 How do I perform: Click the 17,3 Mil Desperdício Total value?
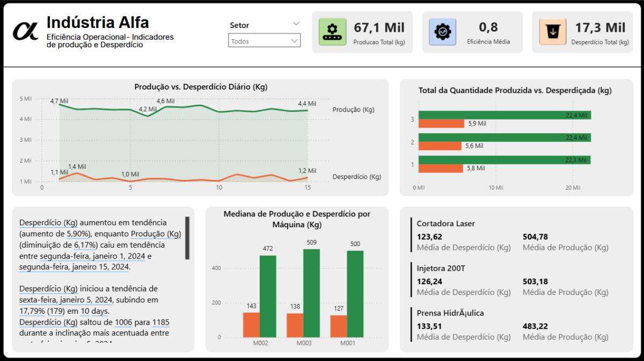point(600,27)
